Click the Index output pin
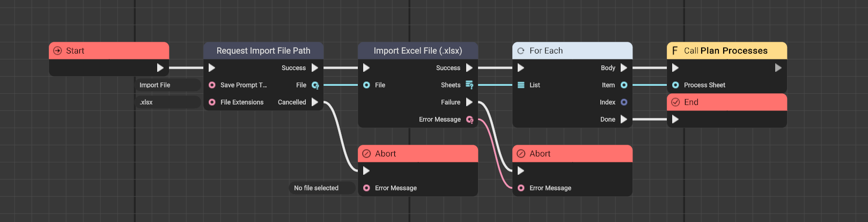 (x=624, y=102)
